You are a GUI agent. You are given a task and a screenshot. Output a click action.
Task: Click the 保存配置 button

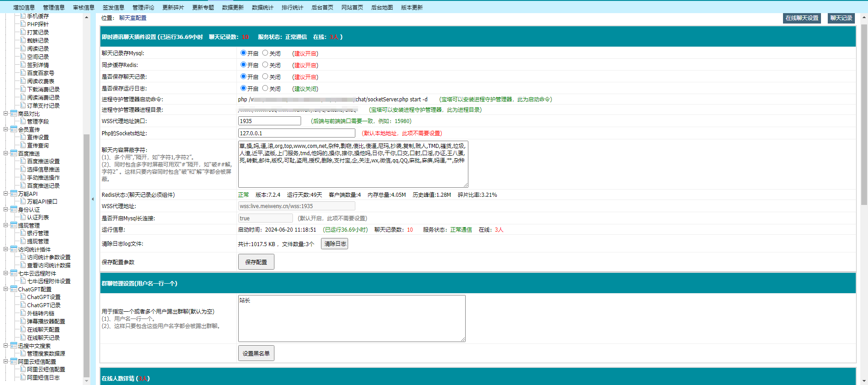[256, 262]
